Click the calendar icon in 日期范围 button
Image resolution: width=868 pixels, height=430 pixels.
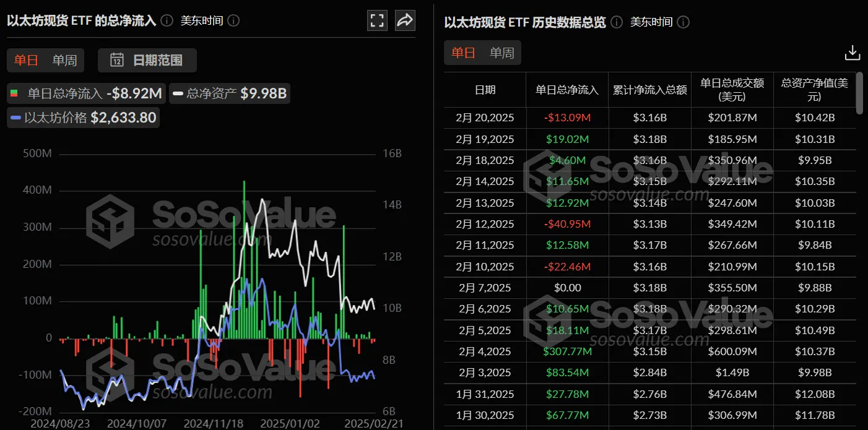[118, 61]
